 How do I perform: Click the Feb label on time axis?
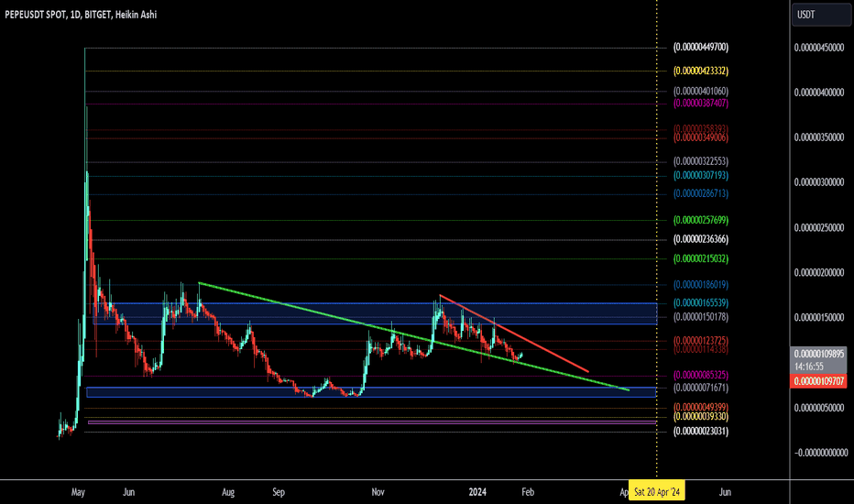528,492
